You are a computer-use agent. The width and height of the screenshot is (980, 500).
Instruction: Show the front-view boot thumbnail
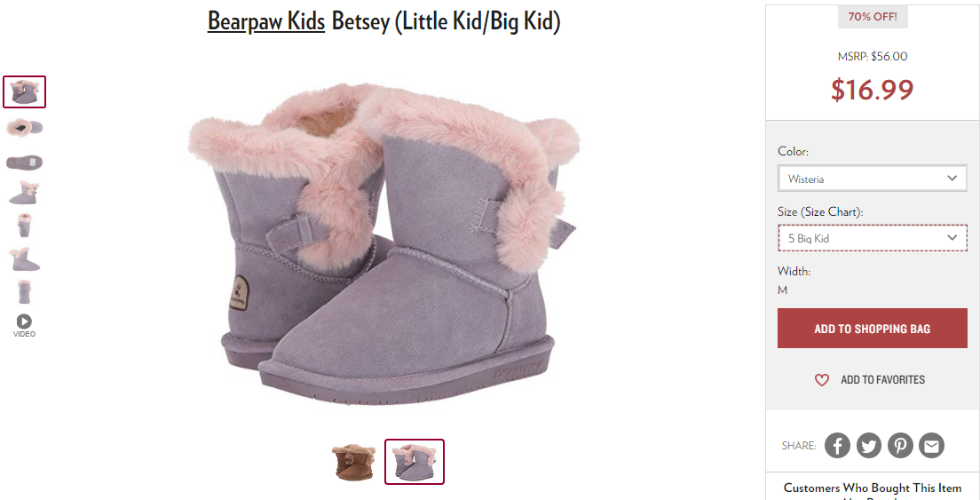point(24,225)
